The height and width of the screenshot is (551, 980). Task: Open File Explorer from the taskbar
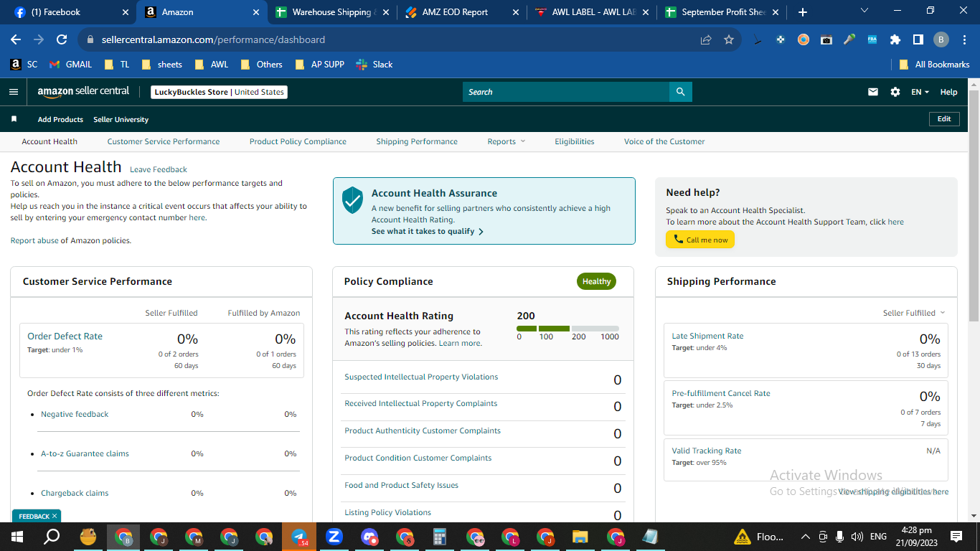click(x=580, y=537)
